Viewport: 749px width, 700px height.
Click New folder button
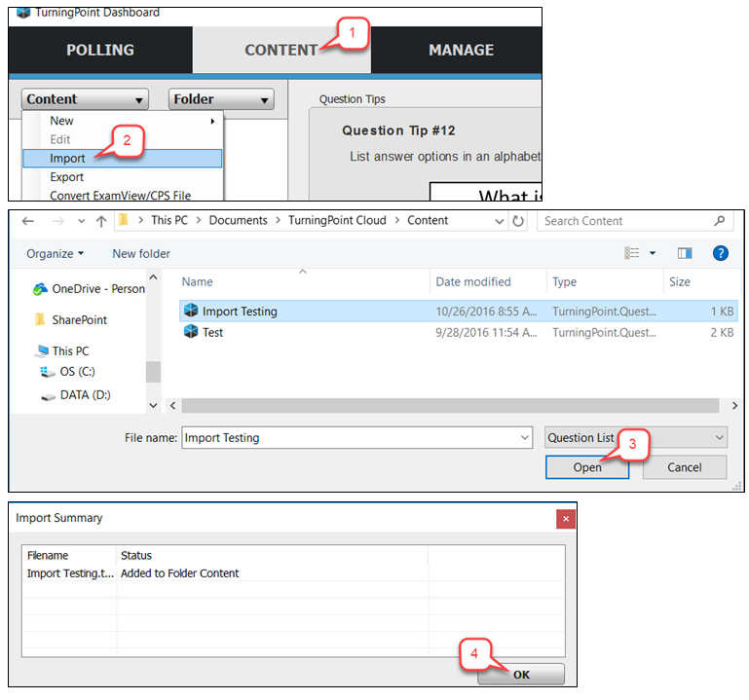[141, 253]
